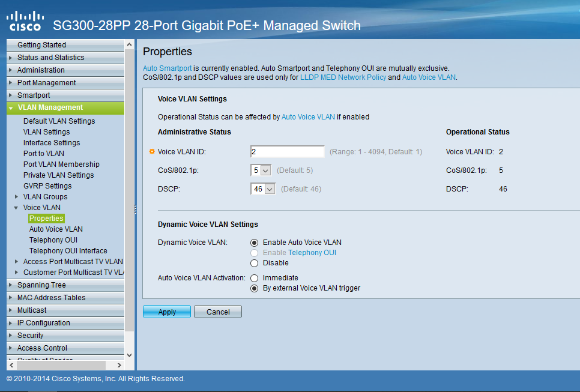The width and height of the screenshot is (580, 392).
Task: Click the sidebar scroll up arrow
Action: (x=130, y=45)
